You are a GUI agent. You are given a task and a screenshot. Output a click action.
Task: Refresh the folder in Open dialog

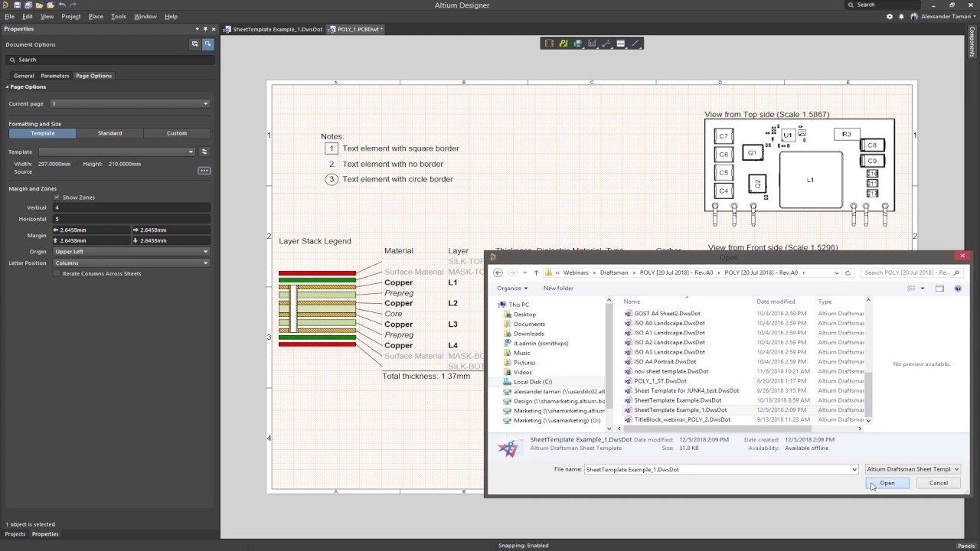[x=848, y=272]
